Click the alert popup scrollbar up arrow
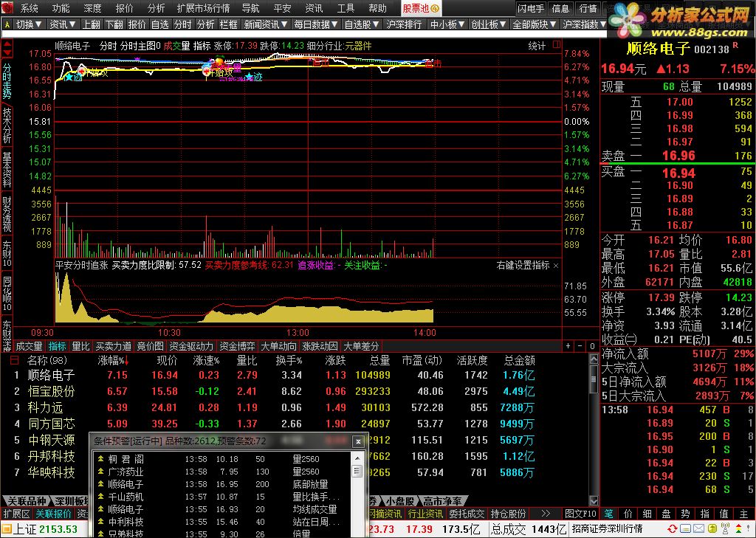This screenshot has height=538, width=756. tap(357, 458)
